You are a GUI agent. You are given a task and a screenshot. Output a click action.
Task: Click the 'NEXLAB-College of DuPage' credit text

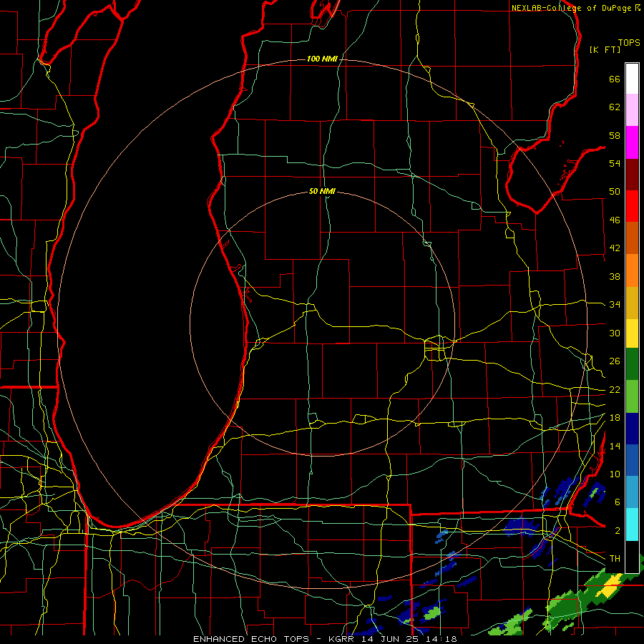[571, 8]
